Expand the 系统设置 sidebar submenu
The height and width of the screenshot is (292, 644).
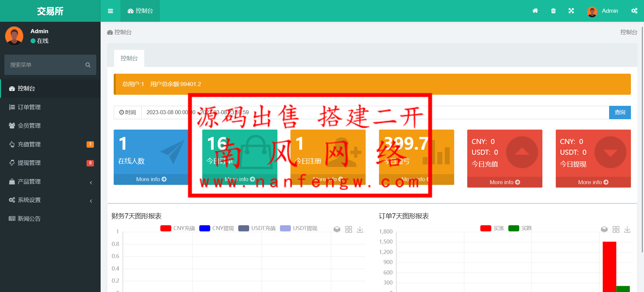tap(50, 200)
